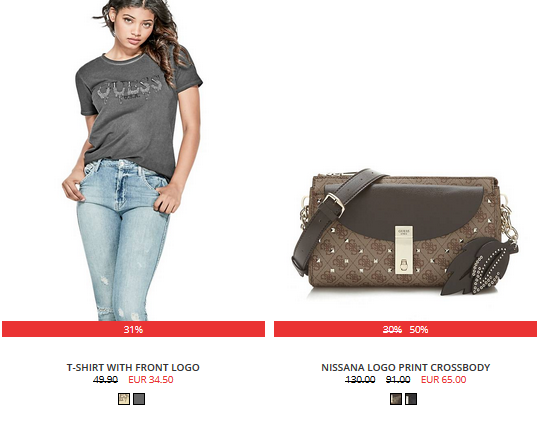Click the brown crossbody bag photo
The width and height of the screenshot is (538, 422).
405,232
